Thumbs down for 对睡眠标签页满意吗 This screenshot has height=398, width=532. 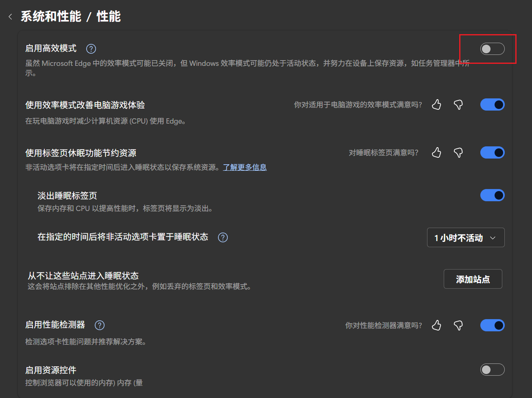458,153
